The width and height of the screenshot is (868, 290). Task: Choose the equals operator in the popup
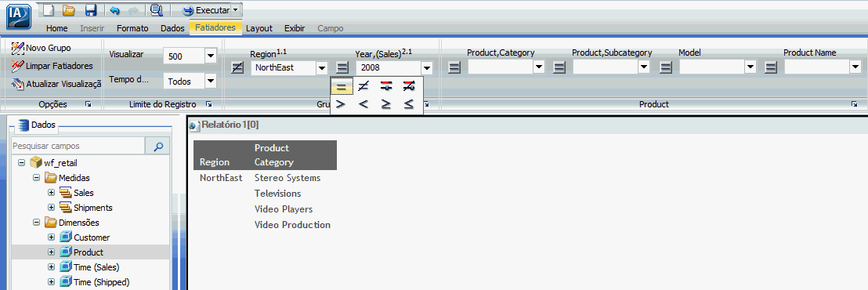pyautogui.click(x=342, y=86)
